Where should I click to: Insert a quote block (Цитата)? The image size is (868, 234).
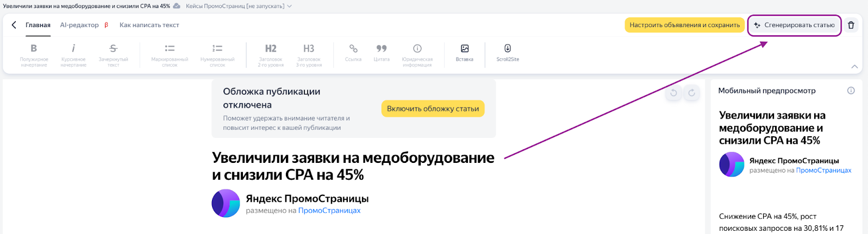coord(382,53)
